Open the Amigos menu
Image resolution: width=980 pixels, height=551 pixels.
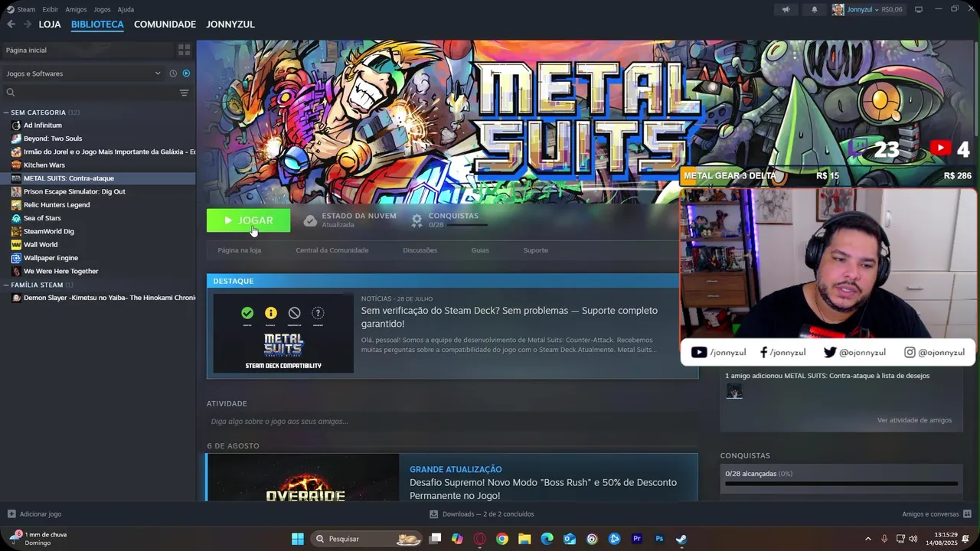tap(76, 9)
